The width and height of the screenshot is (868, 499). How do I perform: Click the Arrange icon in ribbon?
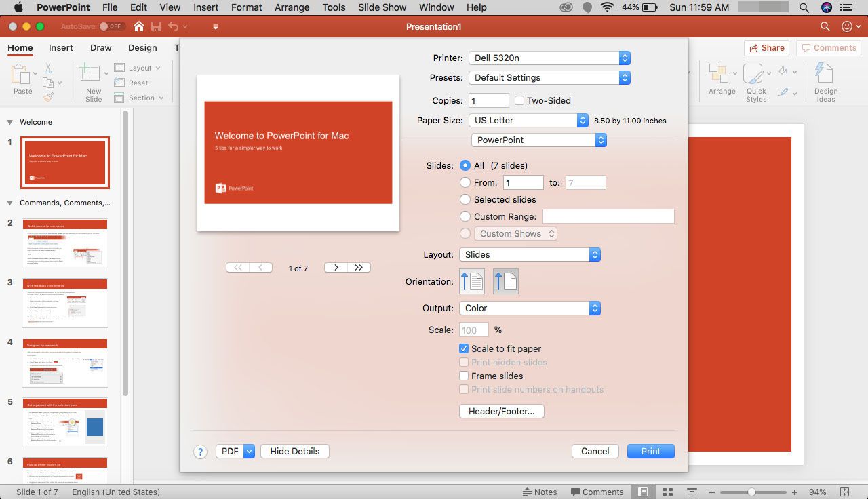(718, 73)
